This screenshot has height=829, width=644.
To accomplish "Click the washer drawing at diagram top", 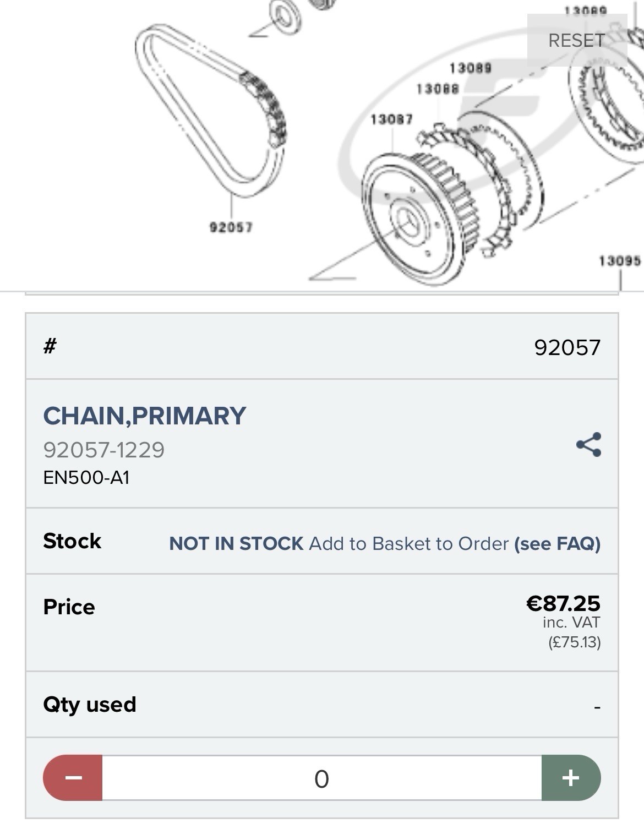I will pyautogui.click(x=286, y=15).
